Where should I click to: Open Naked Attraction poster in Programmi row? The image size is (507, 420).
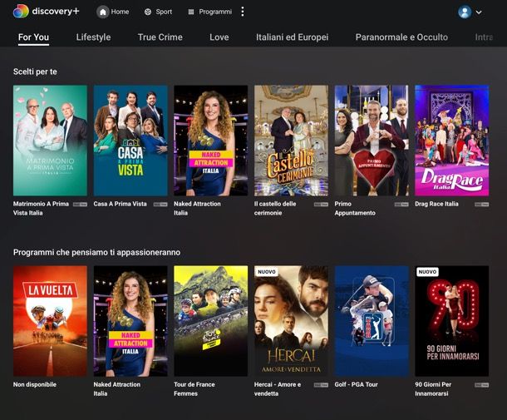(130, 321)
